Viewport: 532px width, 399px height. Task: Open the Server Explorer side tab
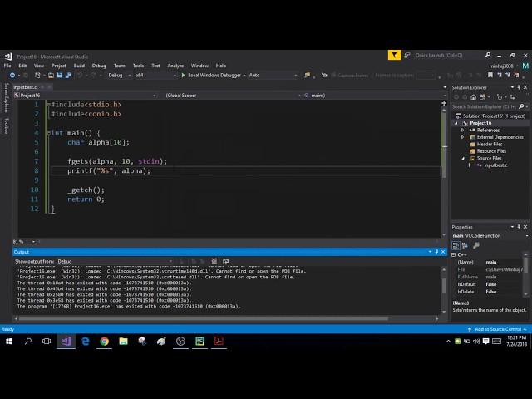[6, 98]
